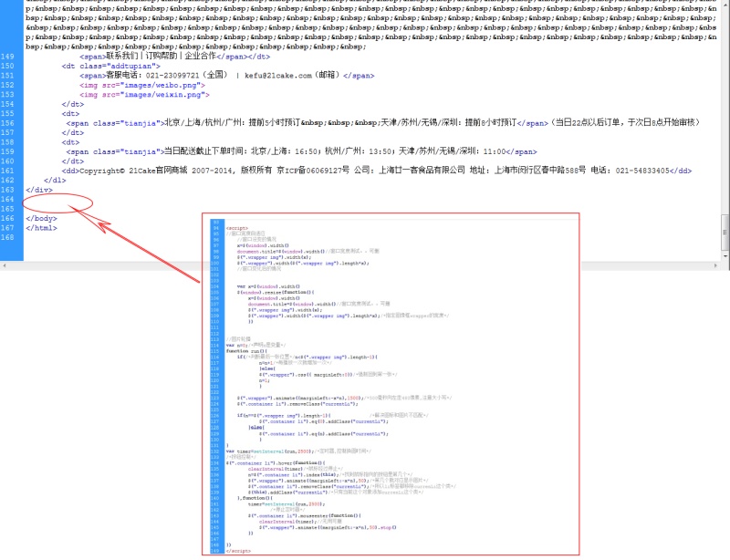Click line number 156 in the gutter
This screenshot has width=730, height=560.
[7, 123]
